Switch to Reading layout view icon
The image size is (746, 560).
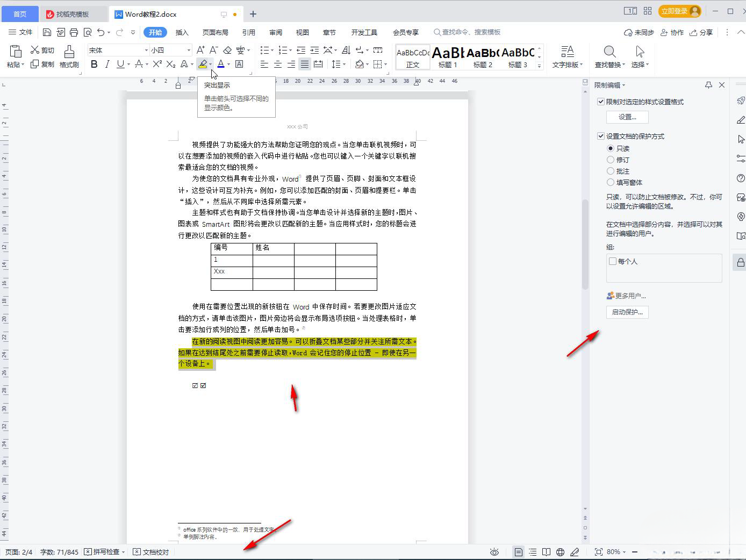(546, 552)
